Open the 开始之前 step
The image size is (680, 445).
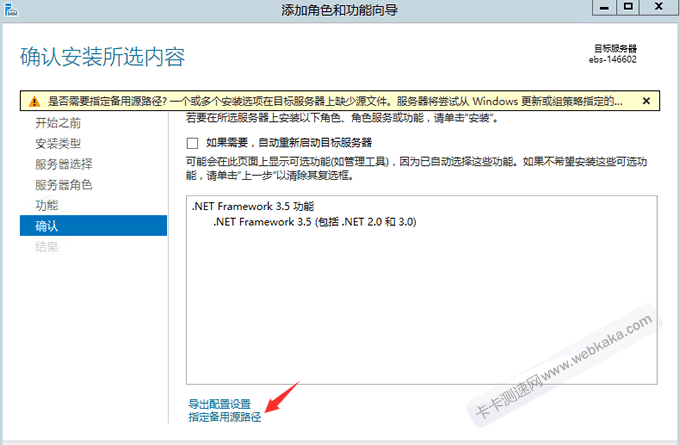coord(58,123)
